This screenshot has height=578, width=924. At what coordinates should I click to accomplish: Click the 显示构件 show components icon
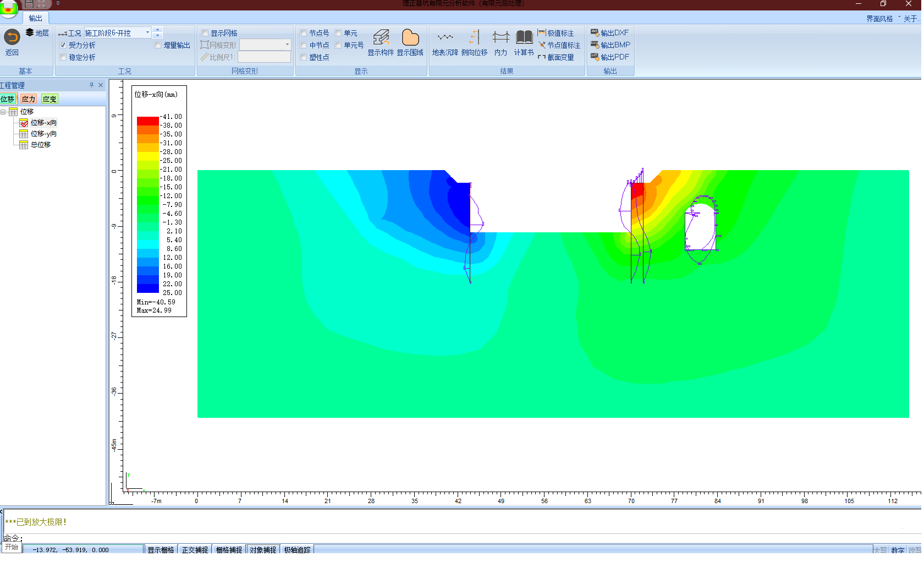coord(381,43)
